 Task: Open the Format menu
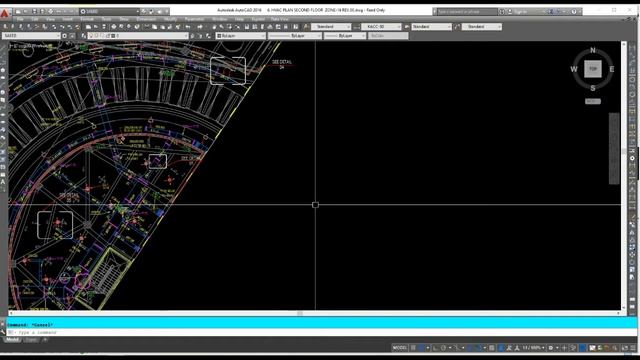point(87,19)
